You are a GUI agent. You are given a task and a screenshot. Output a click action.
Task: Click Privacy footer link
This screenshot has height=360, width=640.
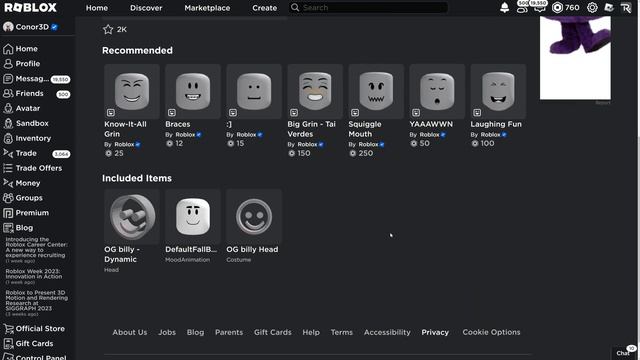click(x=435, y=332)
